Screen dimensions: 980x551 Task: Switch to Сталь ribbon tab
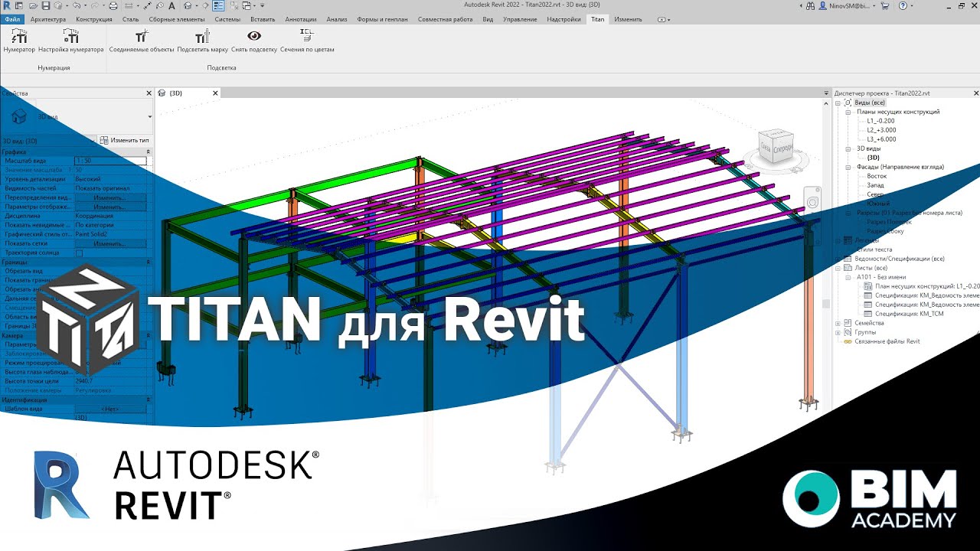pos(130,19)
